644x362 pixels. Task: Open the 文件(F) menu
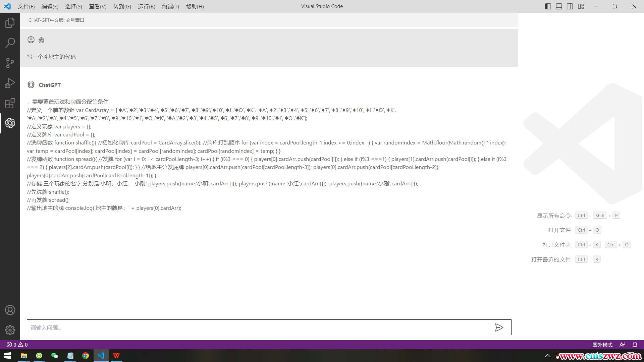pyautogui.click(x=26, y=6)
